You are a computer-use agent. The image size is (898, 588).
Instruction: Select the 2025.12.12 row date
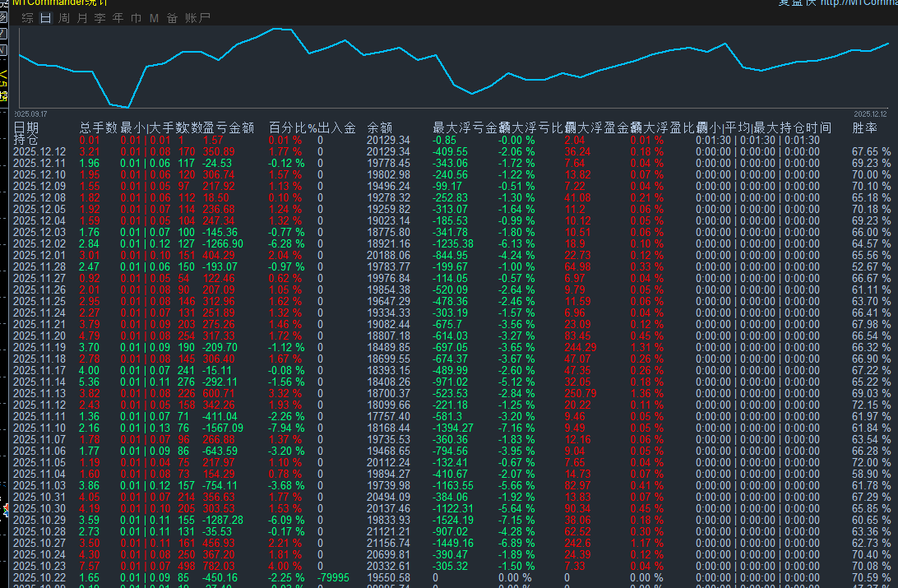pos(39,151)
